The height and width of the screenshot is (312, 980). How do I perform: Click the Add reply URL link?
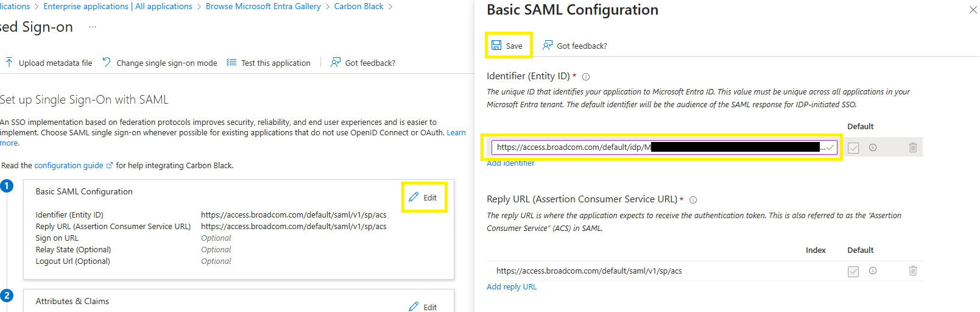[512, 286]
